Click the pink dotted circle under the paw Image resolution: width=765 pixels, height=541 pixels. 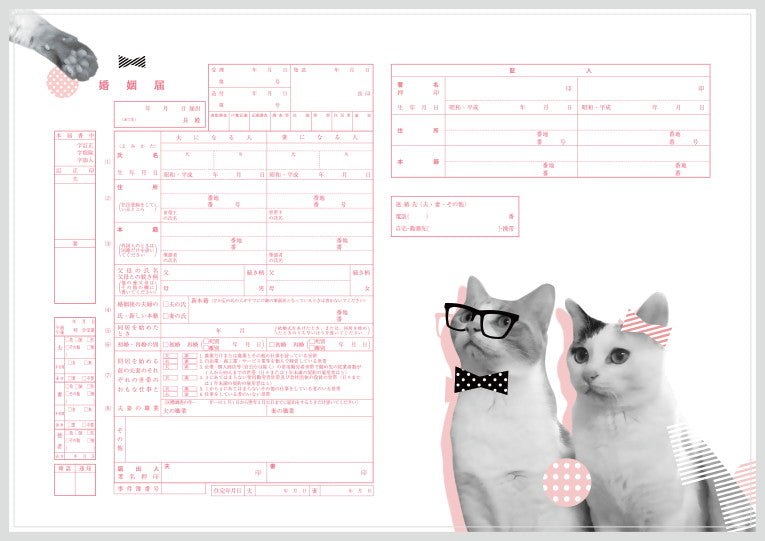click(62, 82)
